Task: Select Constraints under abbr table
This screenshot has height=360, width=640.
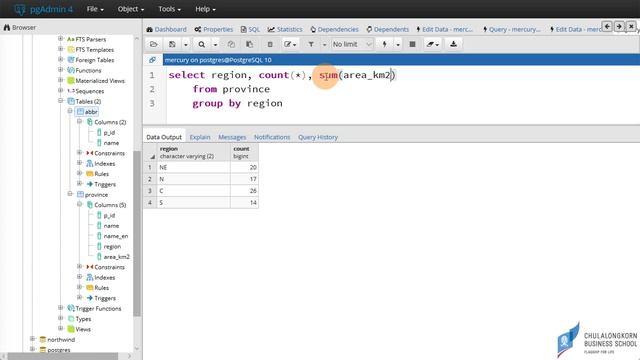Action: pyautogui.click(x=109, y=153)
